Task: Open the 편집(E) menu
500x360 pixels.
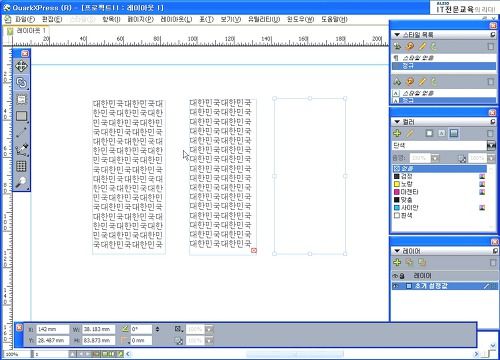Action: coord(52,19)
